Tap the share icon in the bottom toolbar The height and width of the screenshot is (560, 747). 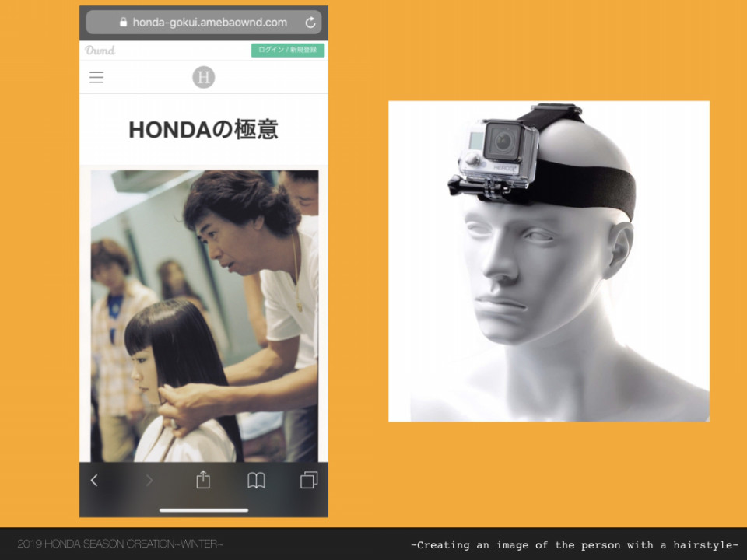pos(203,480)
